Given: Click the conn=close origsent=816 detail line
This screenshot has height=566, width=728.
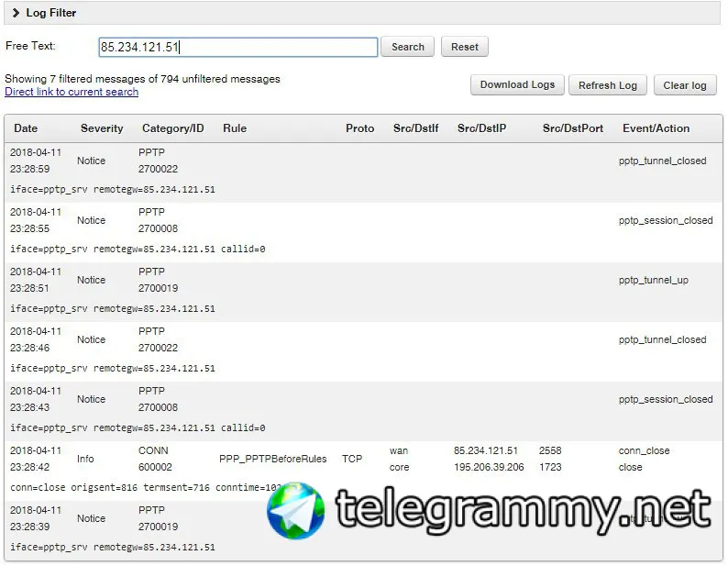Looking at the screenshot, I should (145, 487).
